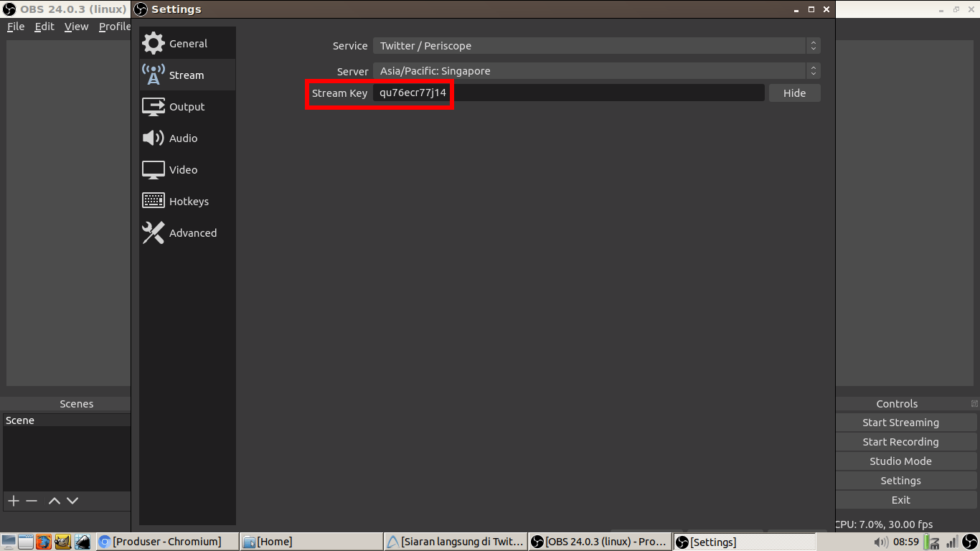The image size is (980, 551).
Task: Move the scene up with the up arrow
Action: (x=55, y=501)
